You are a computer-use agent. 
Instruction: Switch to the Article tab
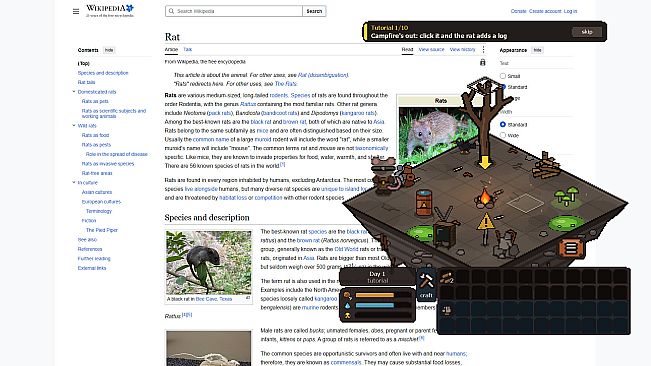(171, 49)
